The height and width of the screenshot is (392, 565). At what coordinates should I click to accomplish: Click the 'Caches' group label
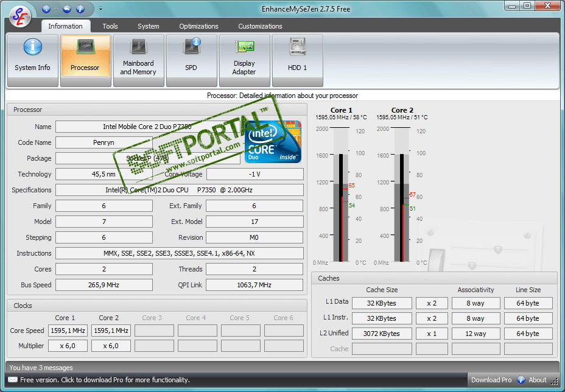329,278
